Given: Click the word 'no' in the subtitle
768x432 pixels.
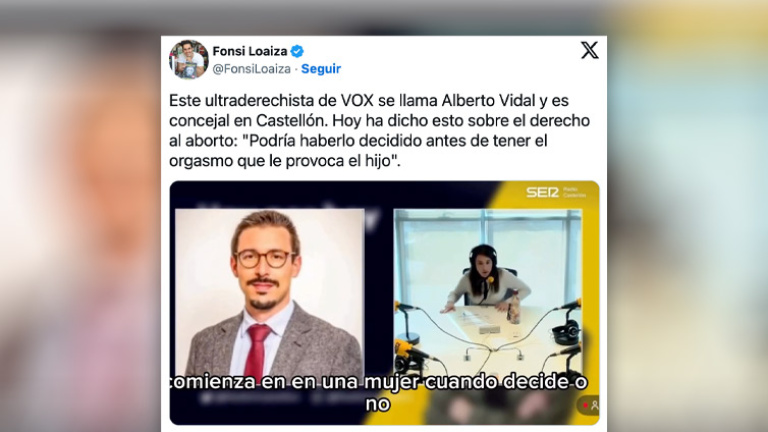Looking at the screenshot, I should (378, 404).
